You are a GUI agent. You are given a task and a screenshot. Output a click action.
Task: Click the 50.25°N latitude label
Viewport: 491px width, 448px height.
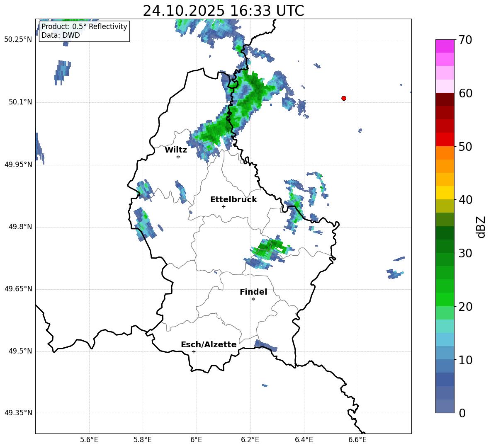tap(18, 40)
